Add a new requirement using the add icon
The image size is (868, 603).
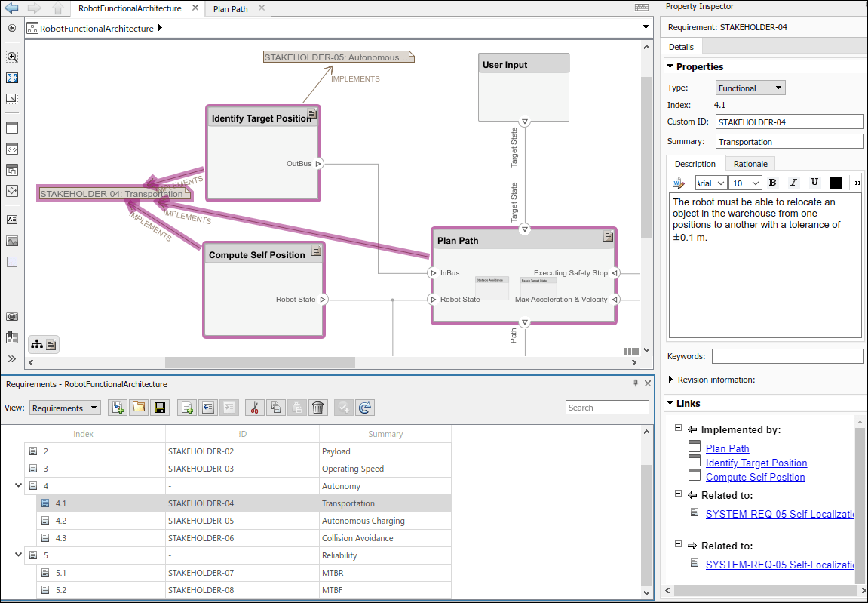(x=186, y=408)
